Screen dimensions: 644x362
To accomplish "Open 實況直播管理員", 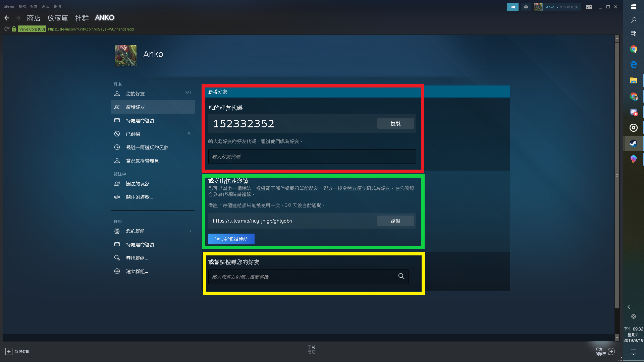I will 153,161.
